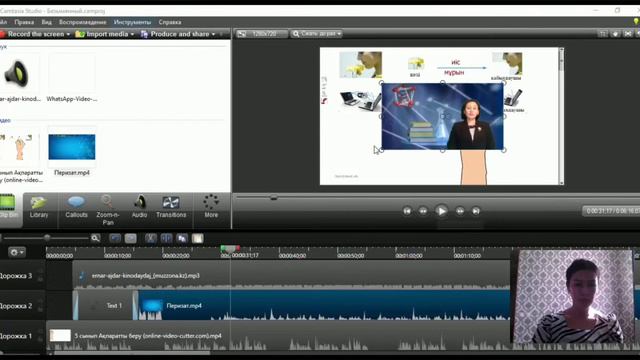Select the Text 1 callout clip
640x360 pixels.
point(105,305)
